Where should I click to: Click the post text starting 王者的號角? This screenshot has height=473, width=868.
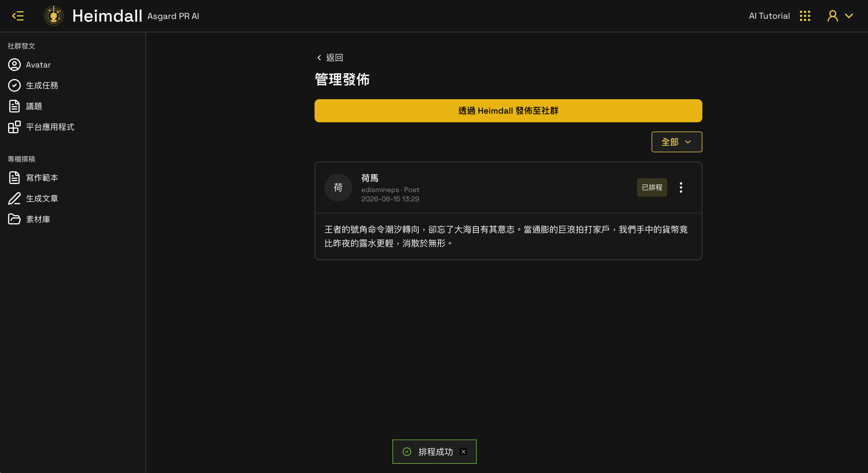click(x=506, y=236)
